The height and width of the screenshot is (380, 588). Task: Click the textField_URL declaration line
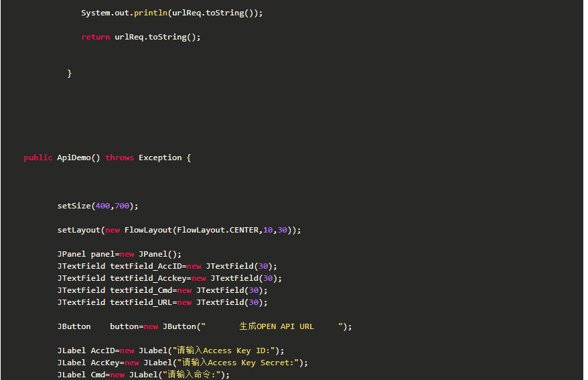(x=162, y=302)
